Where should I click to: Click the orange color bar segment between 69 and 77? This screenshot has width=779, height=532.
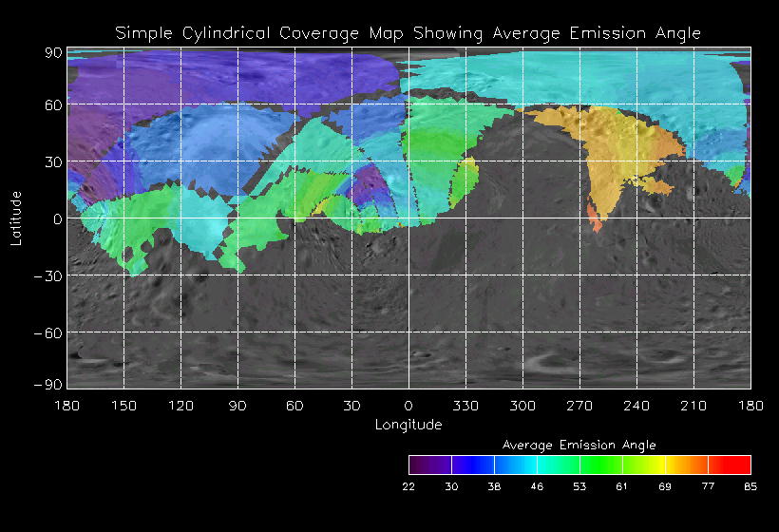(x=687, y=465)
